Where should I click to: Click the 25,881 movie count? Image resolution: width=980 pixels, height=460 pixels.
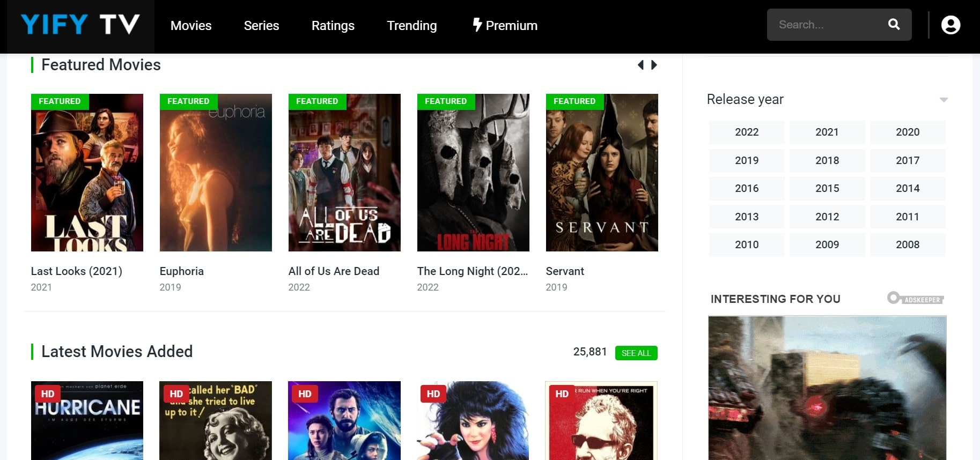point(590,352)
